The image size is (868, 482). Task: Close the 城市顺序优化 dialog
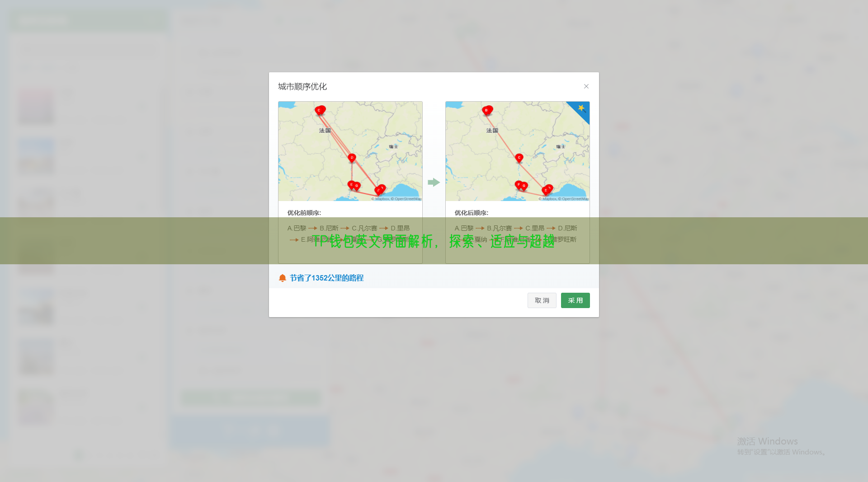click(586, 86)
